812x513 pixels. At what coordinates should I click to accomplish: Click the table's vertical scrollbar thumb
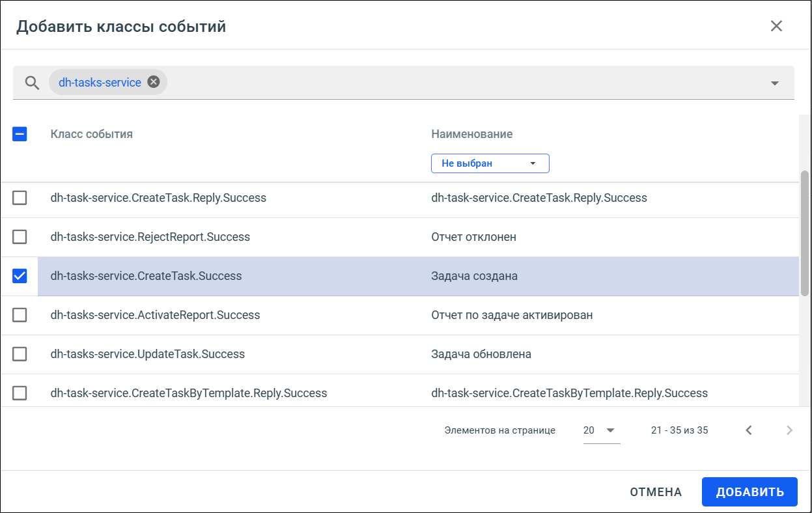point(805,233)
